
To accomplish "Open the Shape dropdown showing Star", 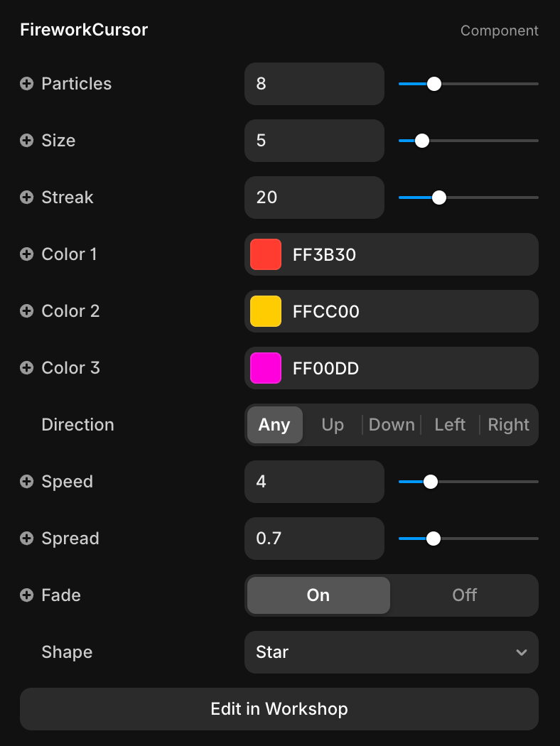I will pos(391,652).
